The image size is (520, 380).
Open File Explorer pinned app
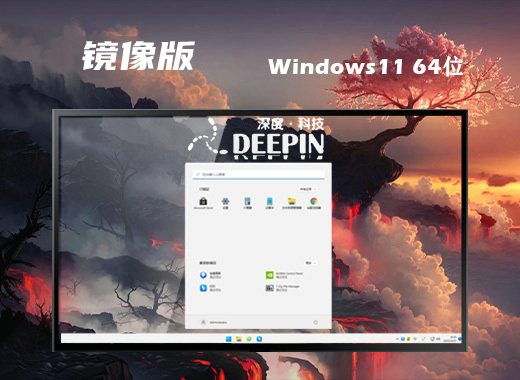(x=292, y=203)
